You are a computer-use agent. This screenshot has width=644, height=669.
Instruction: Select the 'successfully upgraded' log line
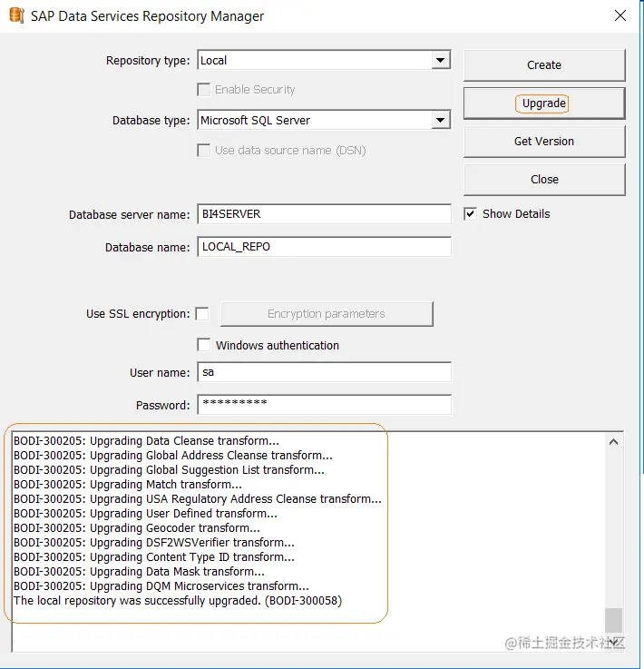[x=178, y=601]
